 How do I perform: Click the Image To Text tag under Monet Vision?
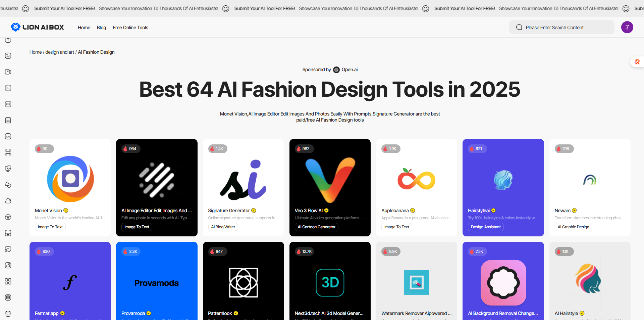(x=50, y=227)
